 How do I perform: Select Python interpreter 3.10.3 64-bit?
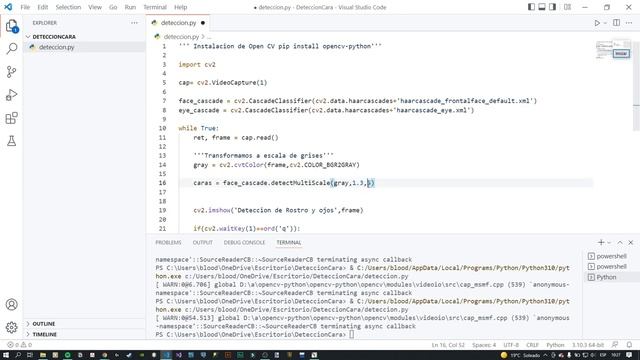point(588,345)
